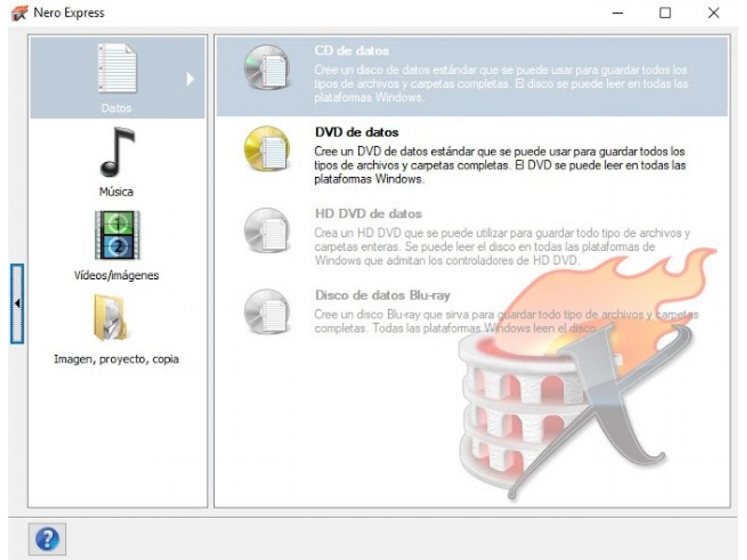
Task: Maximize the Nero Express window
Action: (x=665, y=13)
